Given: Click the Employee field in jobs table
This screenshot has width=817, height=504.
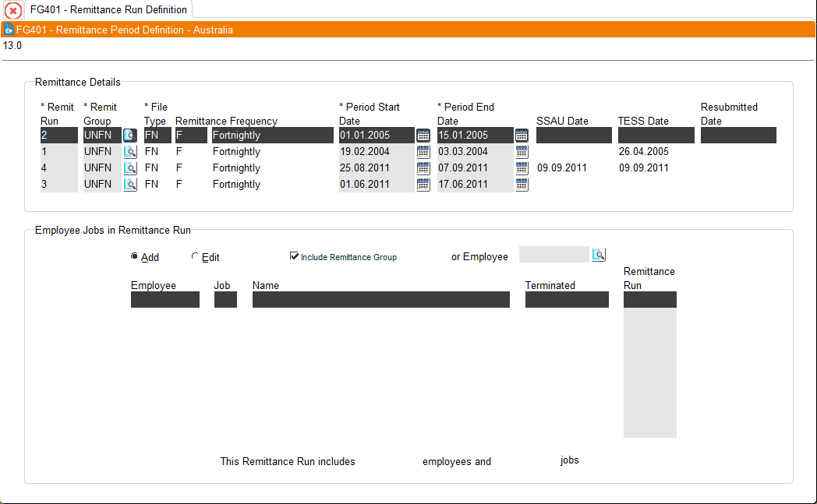Looking at the screenshot, I should [165, 299].
